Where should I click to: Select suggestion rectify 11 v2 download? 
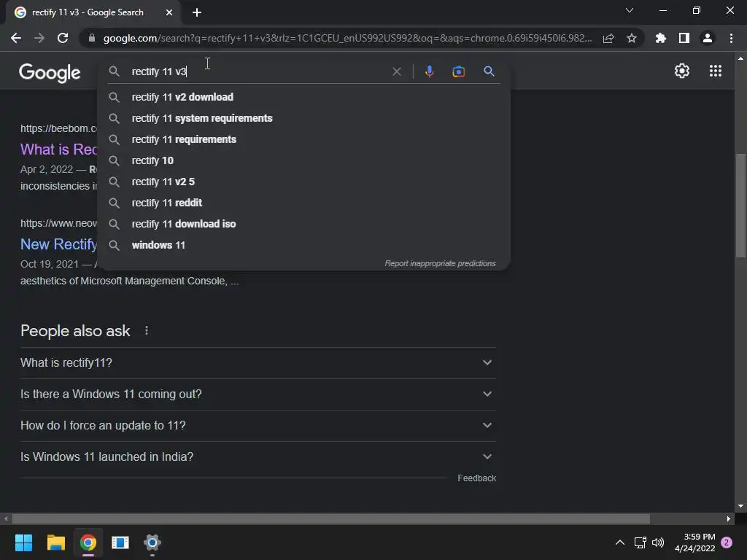[x=304, y=97]
